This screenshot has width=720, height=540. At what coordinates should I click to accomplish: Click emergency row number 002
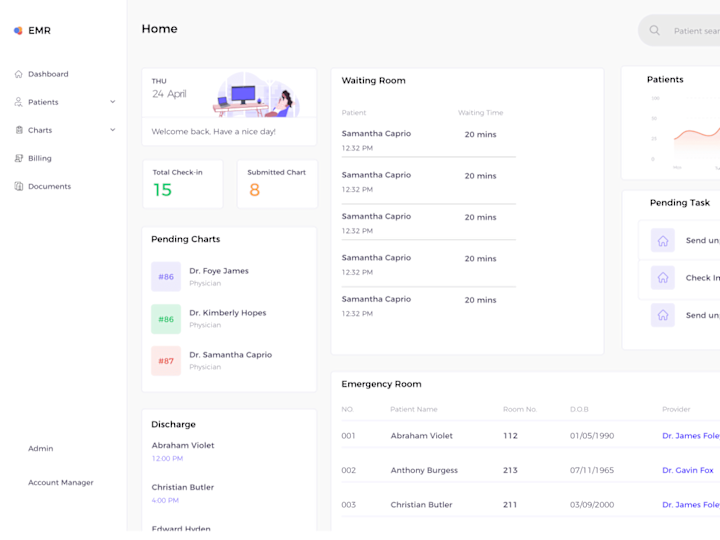(349, 470)
